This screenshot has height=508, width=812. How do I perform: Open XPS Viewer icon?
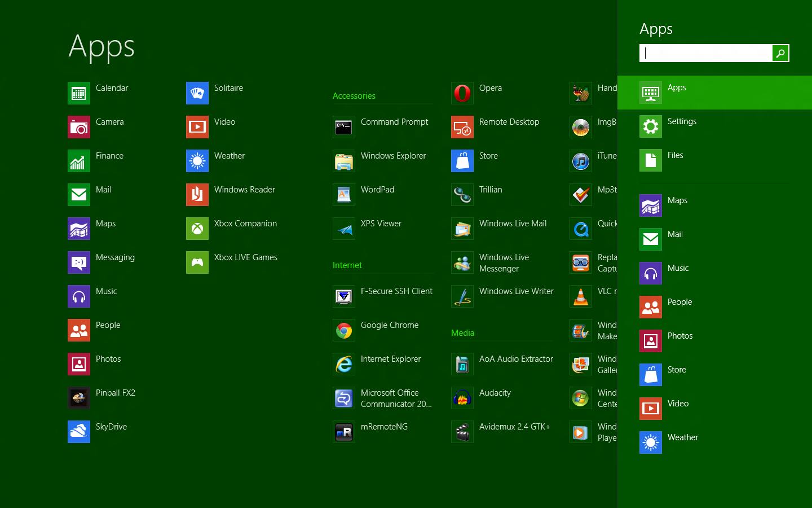[x=344, y=229]
